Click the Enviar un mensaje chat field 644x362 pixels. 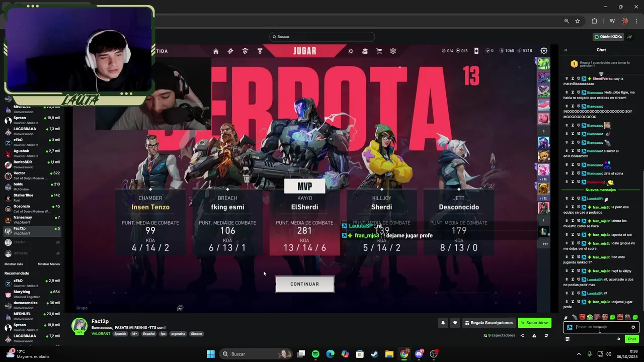coord(601,327)
